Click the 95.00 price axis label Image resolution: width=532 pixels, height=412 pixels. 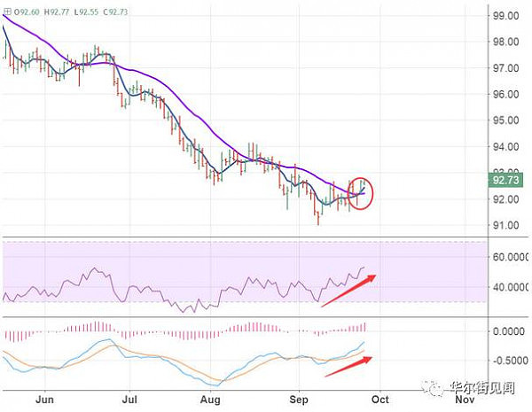(x=506, y=120)
